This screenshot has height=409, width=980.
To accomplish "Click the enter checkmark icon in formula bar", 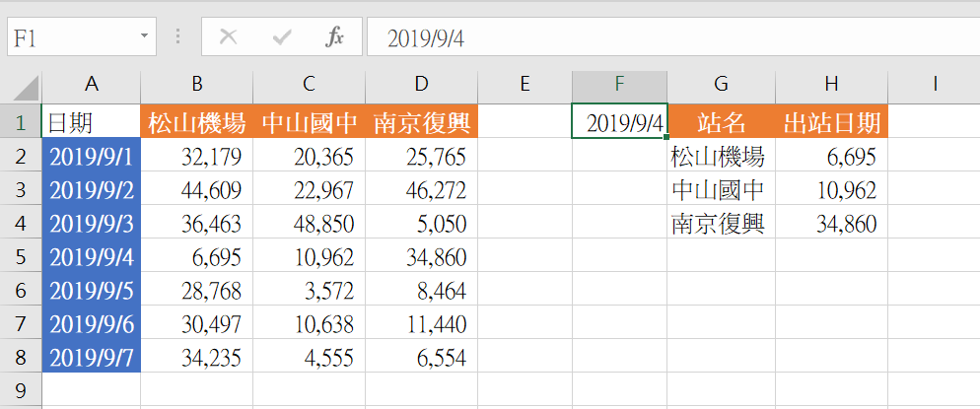I will [282, 37].
